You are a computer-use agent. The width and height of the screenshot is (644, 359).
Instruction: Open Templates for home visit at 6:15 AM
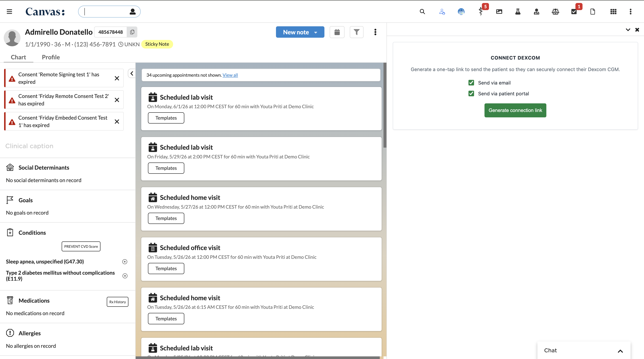[166, 319]
